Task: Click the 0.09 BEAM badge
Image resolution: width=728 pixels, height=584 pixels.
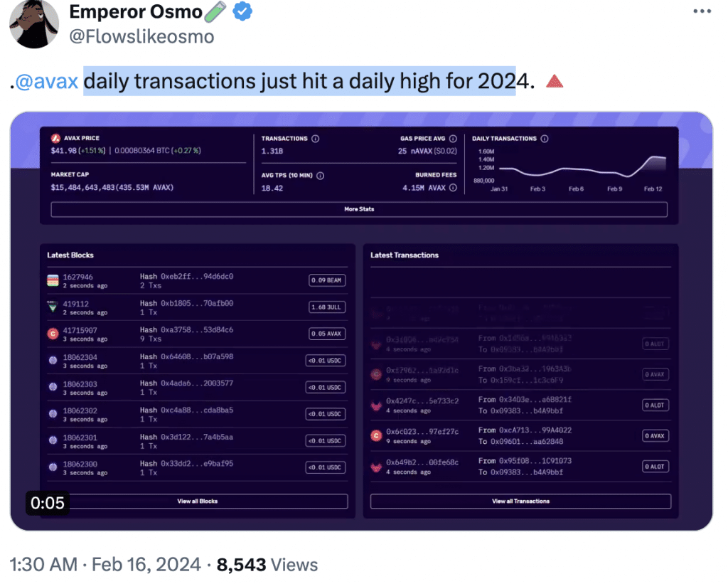Action: click(327, 280)
